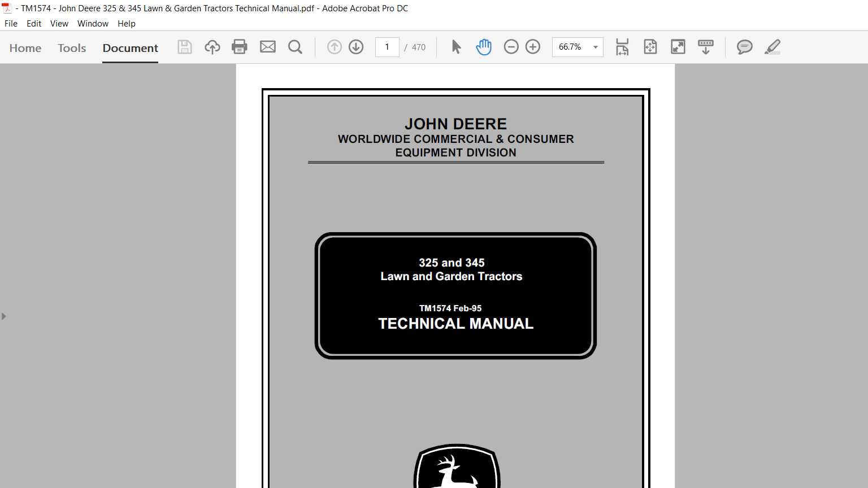Open the View menu
The height and width of the screenshot is (488, 868).
[x=59, y=24]
